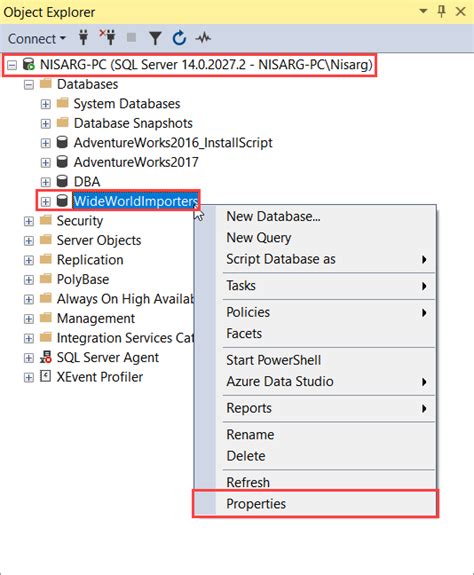Expand the WideWorldImporters database node

[45, 201]
